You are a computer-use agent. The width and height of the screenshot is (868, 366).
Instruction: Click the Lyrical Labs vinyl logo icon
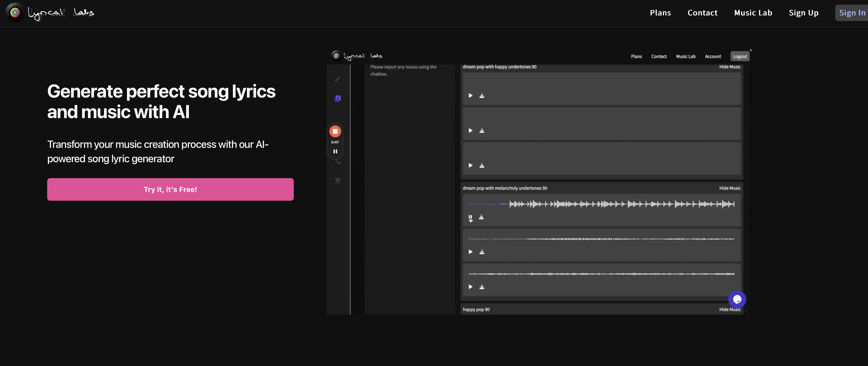[15, 13]
